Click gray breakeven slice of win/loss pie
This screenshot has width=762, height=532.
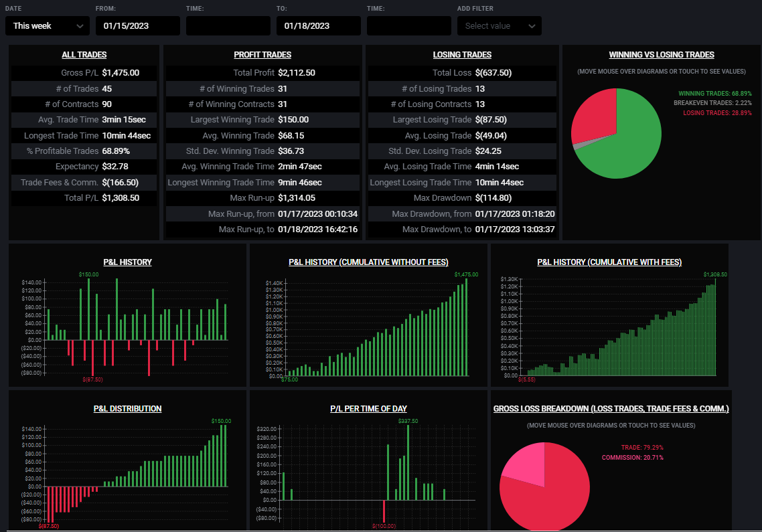pos(577,146)
